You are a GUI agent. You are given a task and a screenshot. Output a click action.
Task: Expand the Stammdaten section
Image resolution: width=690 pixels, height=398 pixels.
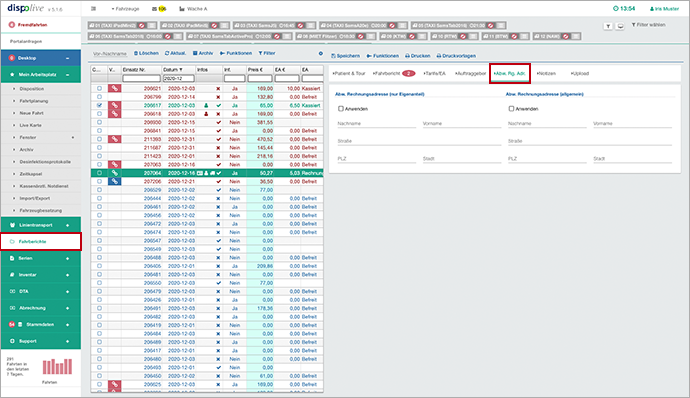(x=67, y=324)
